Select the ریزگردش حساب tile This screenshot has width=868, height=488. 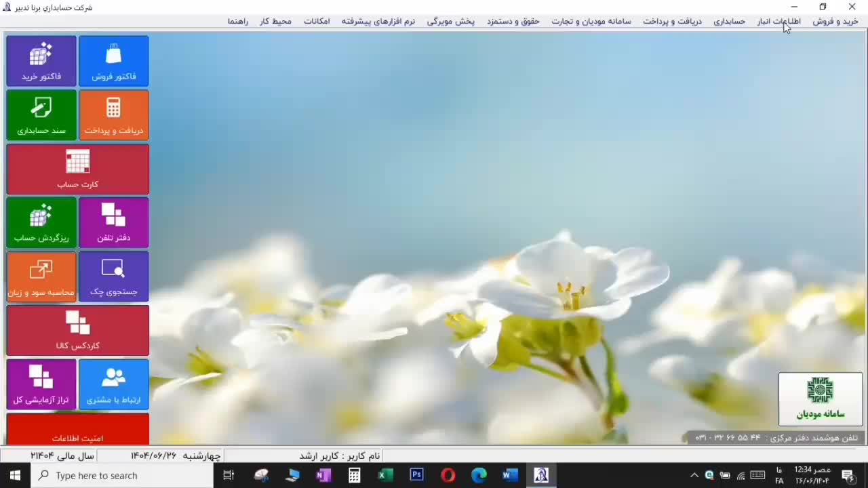pyautogui.click(x=41, y=222)
